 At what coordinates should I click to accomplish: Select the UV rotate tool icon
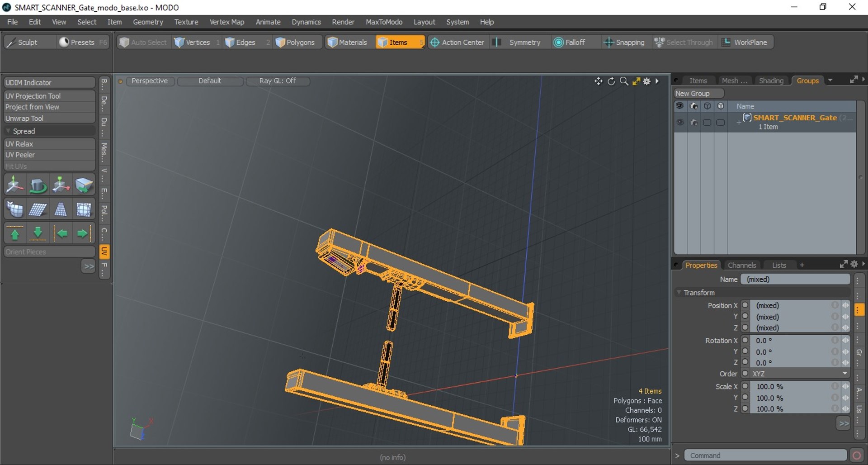pos(38,185)
